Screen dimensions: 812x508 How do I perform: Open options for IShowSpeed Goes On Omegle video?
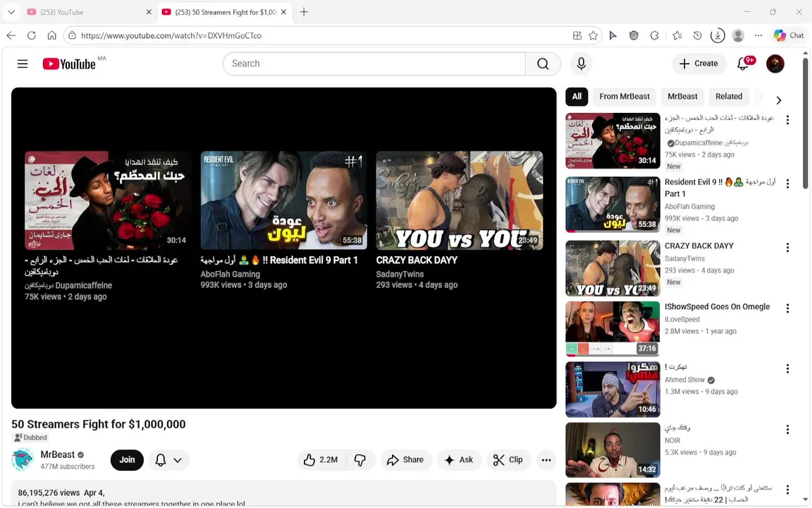[787, 308]
